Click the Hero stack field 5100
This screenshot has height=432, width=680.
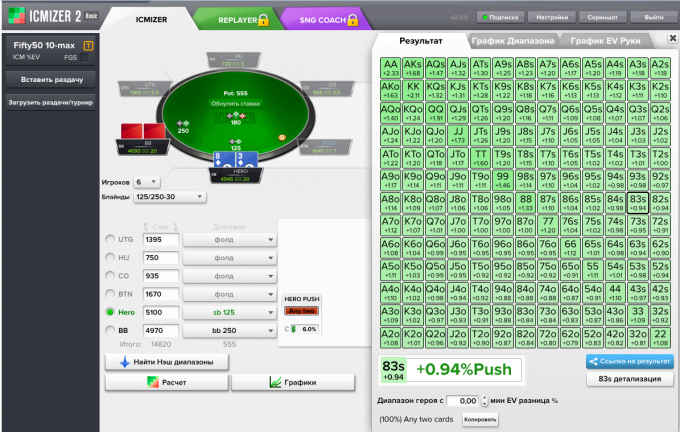(160, 312)
